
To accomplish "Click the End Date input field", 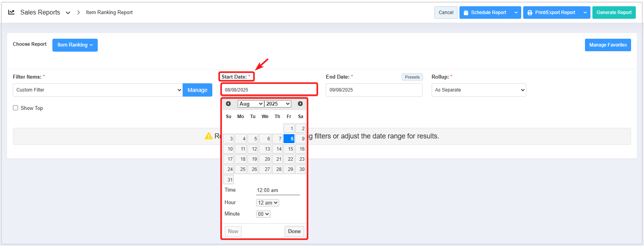I will point(374,90).
